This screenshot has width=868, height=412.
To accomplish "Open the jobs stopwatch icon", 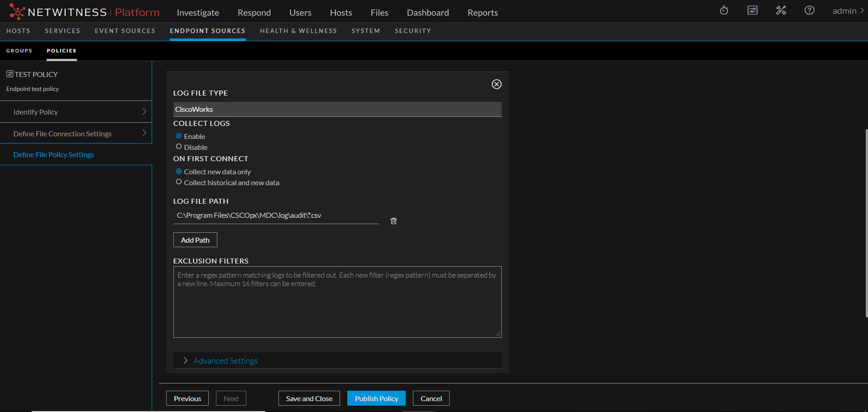I will [724, 10].
